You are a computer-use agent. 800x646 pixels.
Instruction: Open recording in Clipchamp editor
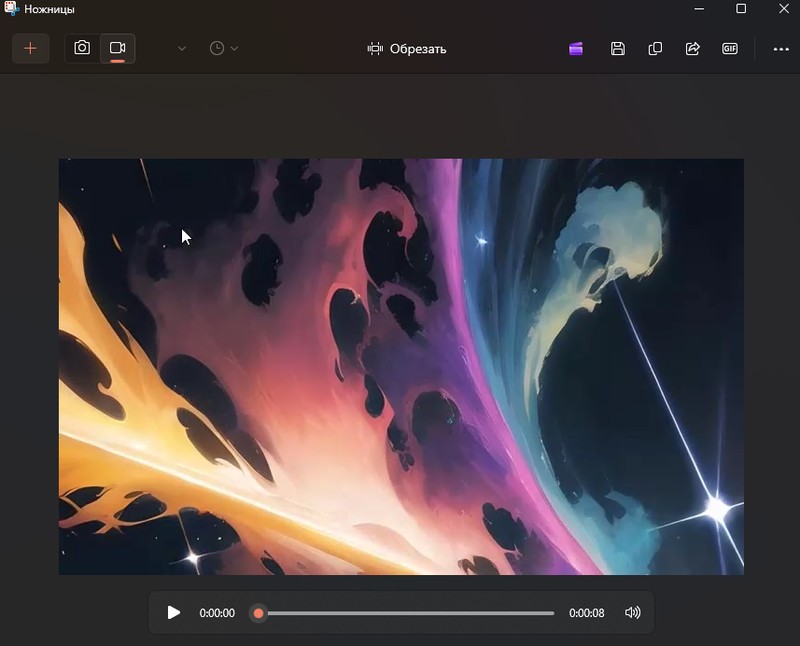(x=576, y=48)
